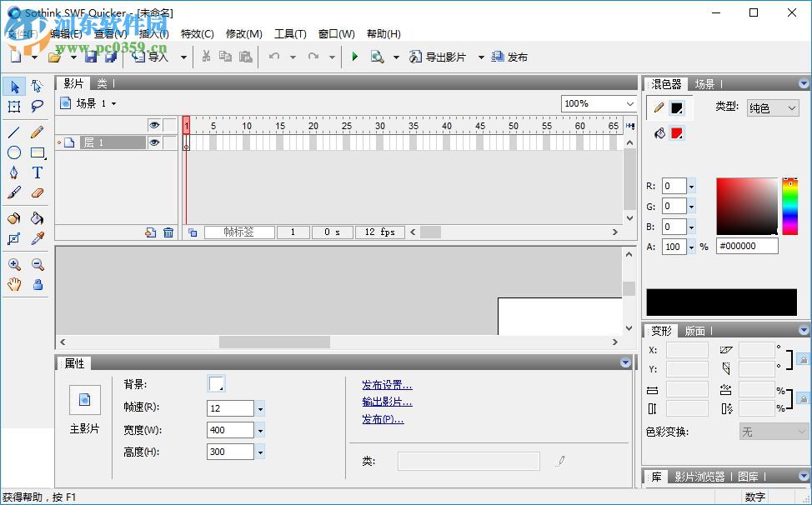
Task: Open the 类型 color type dropdown
Action: click(x=790, y=107)
